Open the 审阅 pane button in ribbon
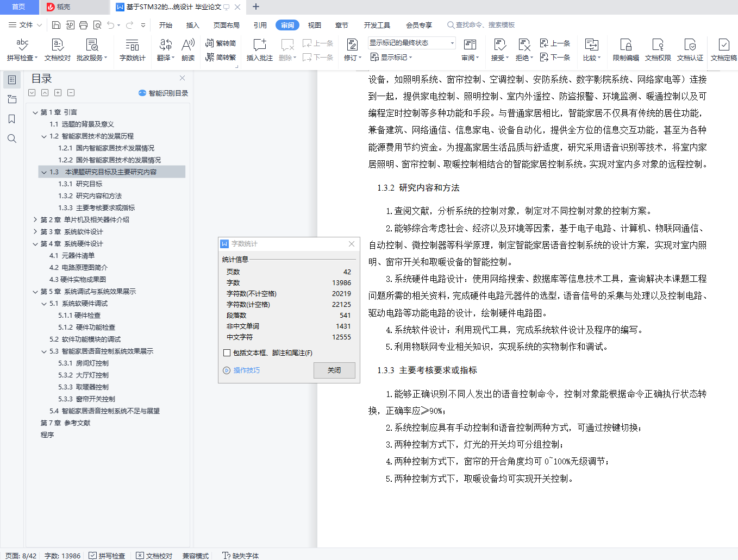Viewport: 738px width, 560px height. click(x=470, y=49)
